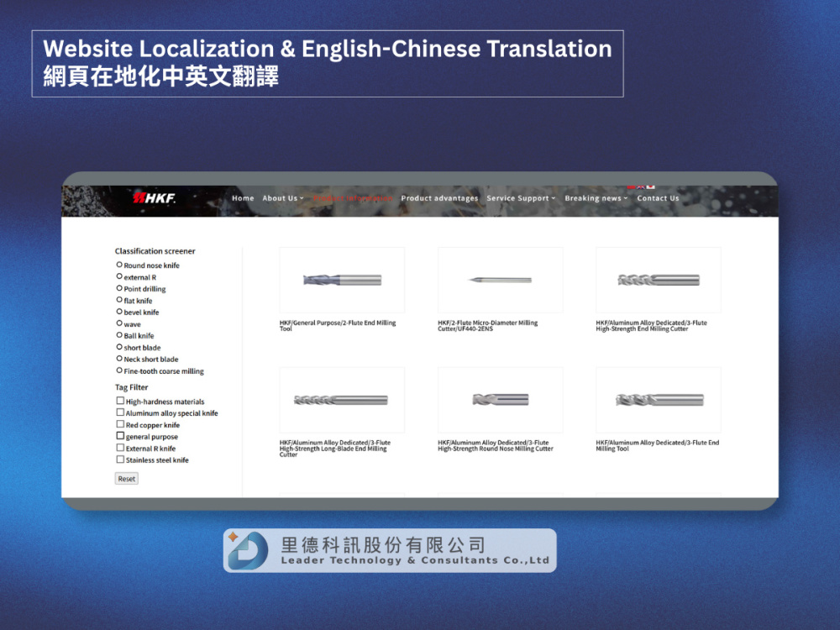Select the Fine-tooth coarse milling radio option
The image size is (840, 630).
click(119, 370)
